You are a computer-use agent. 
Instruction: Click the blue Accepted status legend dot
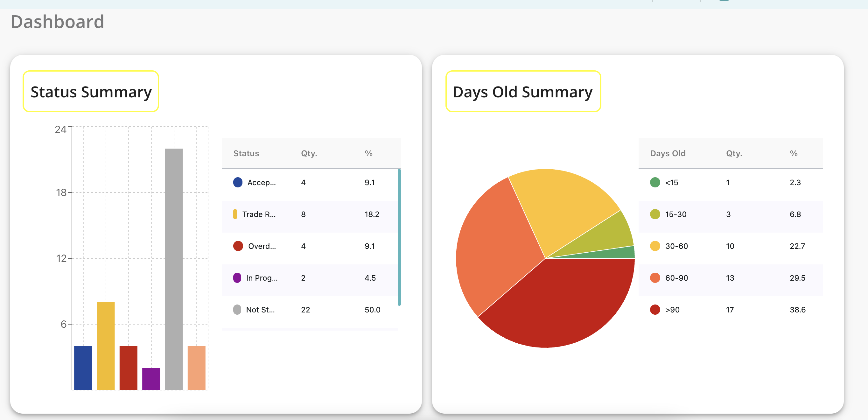click(x=238, y=182)
